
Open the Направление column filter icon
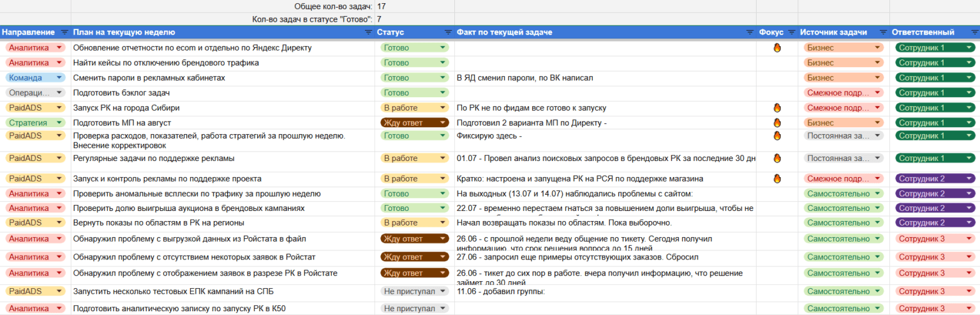pos(64,33)
